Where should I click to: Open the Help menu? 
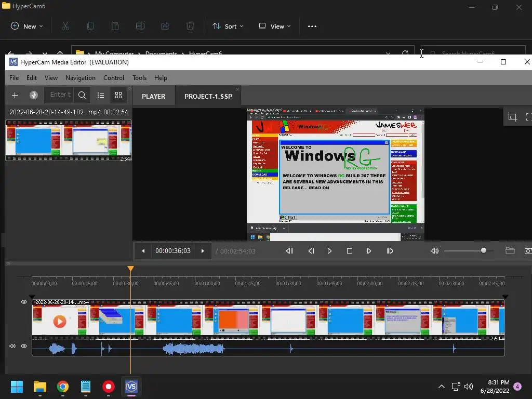click(161, 78)
